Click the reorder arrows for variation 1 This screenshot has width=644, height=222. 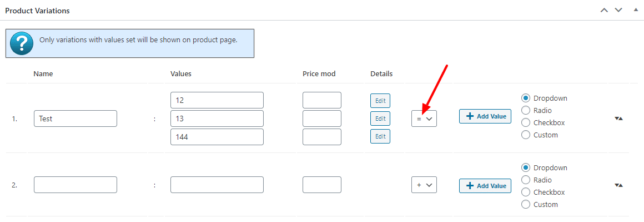point(619,119)
